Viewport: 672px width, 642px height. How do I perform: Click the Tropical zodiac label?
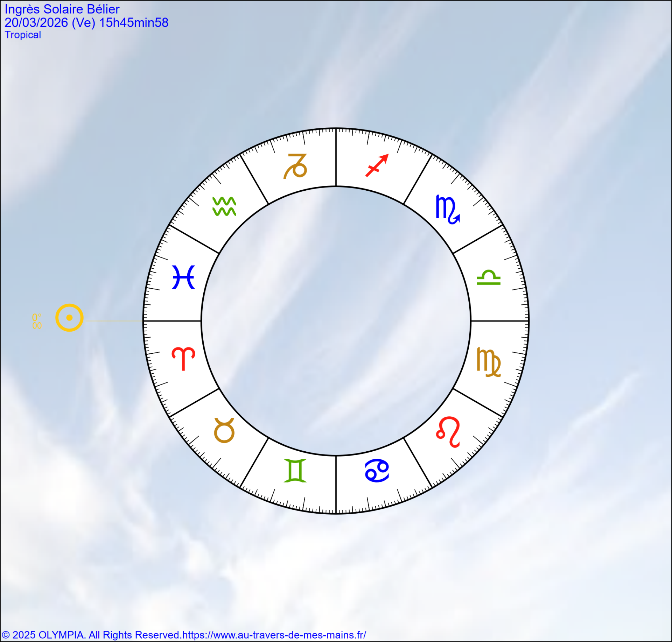click(x=23, y=35)
